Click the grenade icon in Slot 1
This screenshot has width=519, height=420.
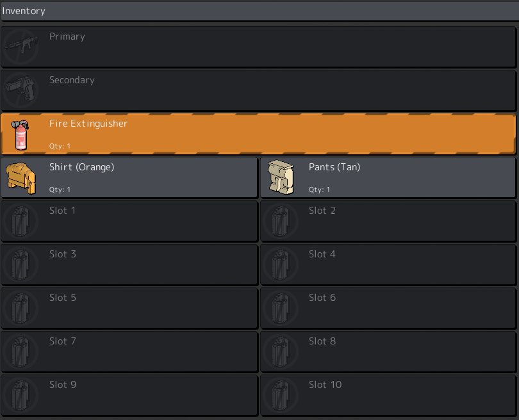pos(21,221)
